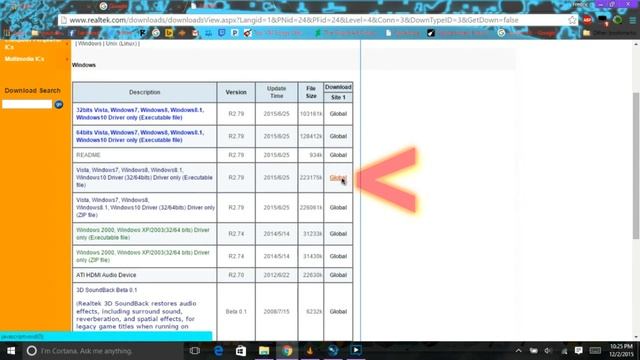The width and height of the screenshot is (640, 360).
Task: Open the Other bookmarks folder
Action: 609,33
